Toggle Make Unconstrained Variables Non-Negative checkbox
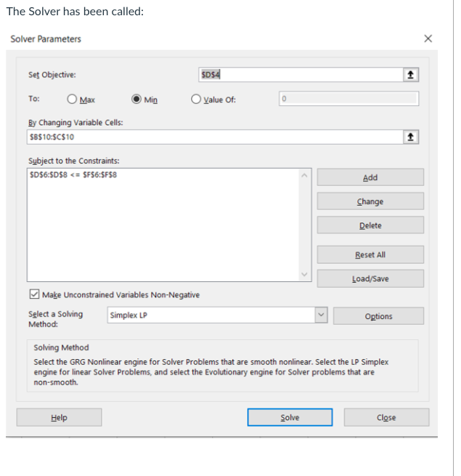Viewport: 461px width, 476px height. 34,294
